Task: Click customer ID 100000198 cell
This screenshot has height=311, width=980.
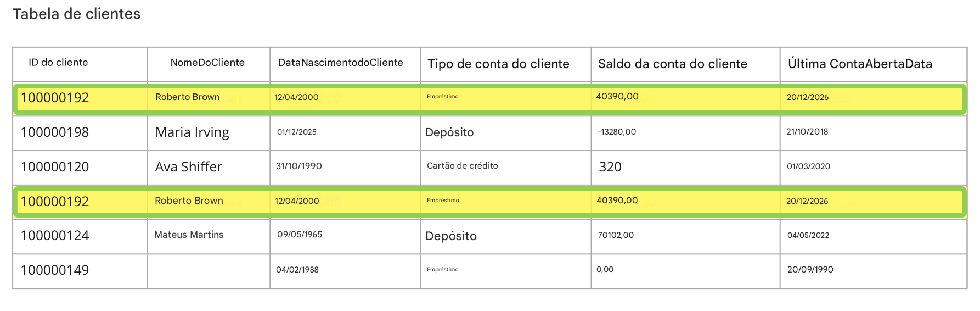Action: (55, 132)
